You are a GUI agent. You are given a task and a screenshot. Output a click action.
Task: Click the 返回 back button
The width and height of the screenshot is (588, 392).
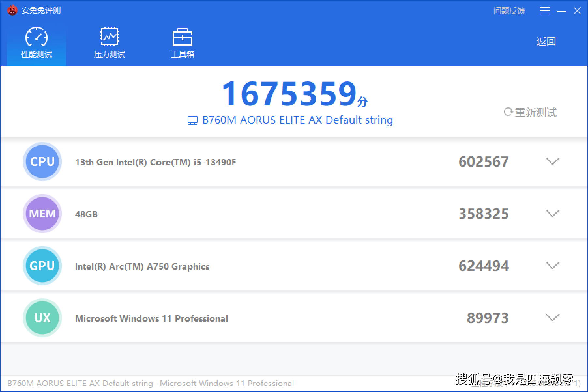tap(546, 41)
